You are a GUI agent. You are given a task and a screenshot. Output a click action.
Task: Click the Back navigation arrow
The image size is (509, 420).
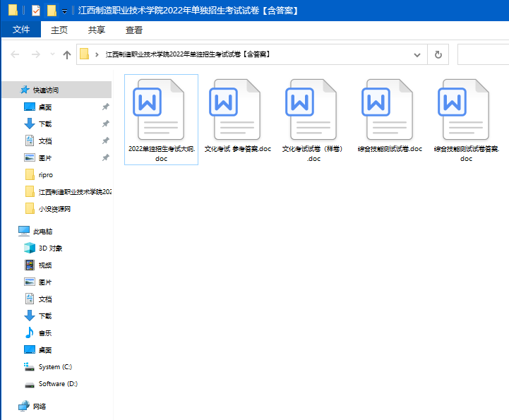pyautogui.click(x=15, y=54)
